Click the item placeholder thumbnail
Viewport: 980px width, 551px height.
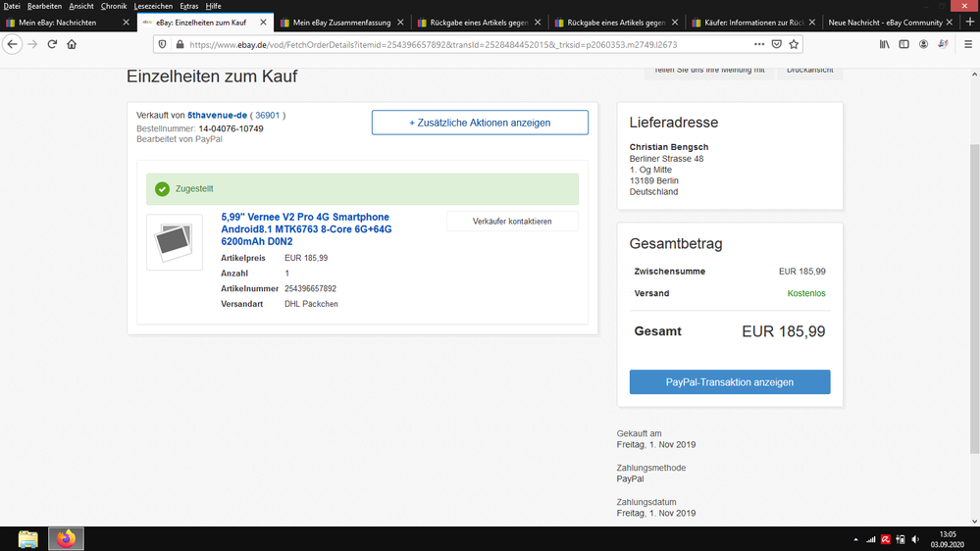pyautogui.click(x=175, y=242)
